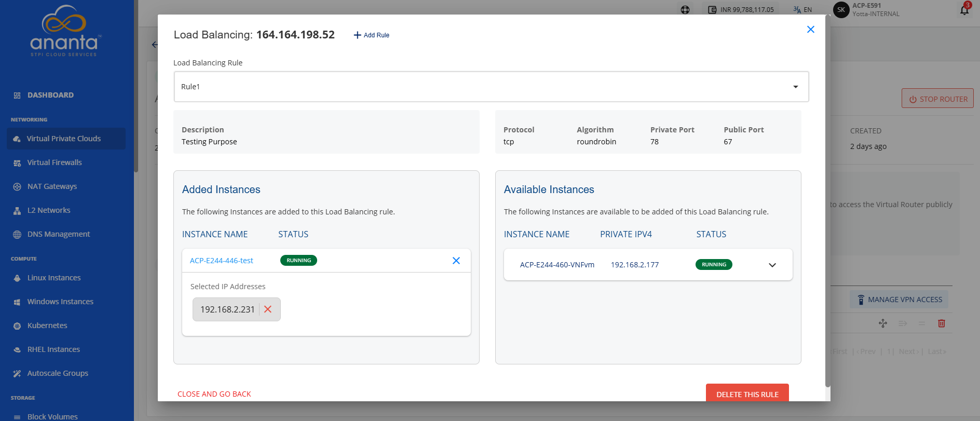Click the NAT Gateways icon
This screenshot has height=421, width=980.
[17, 187]
